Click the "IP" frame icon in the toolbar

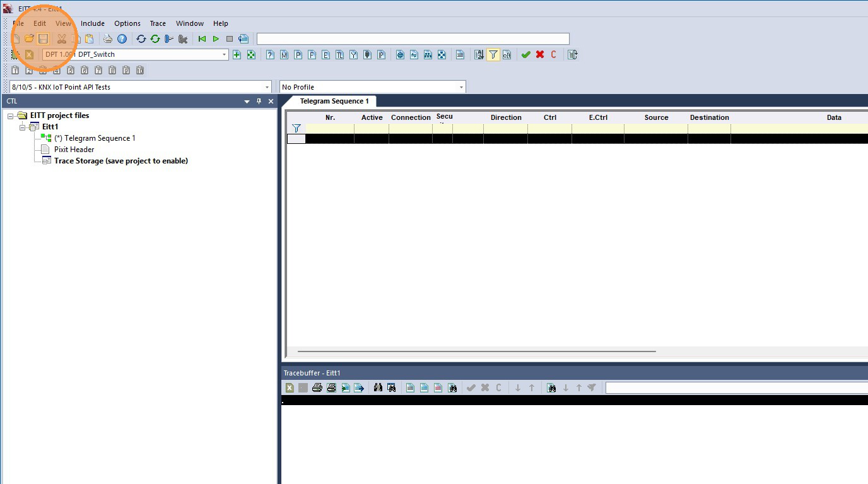(381, 55)
